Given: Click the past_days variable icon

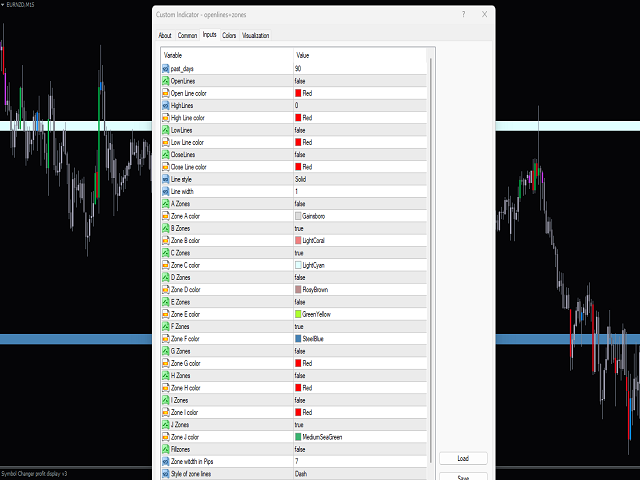Looking at the screenshot, I should [165, 69].
